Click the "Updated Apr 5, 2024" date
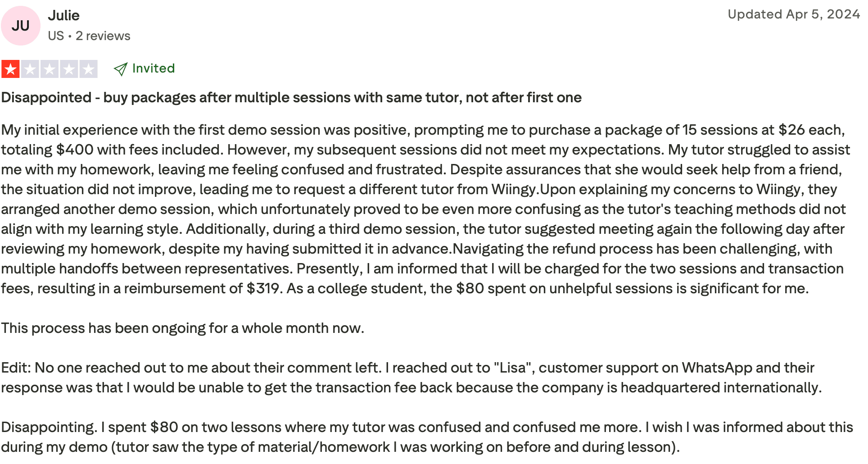The image size is (868, 464). pyautogui.click(x=793, y=14)
